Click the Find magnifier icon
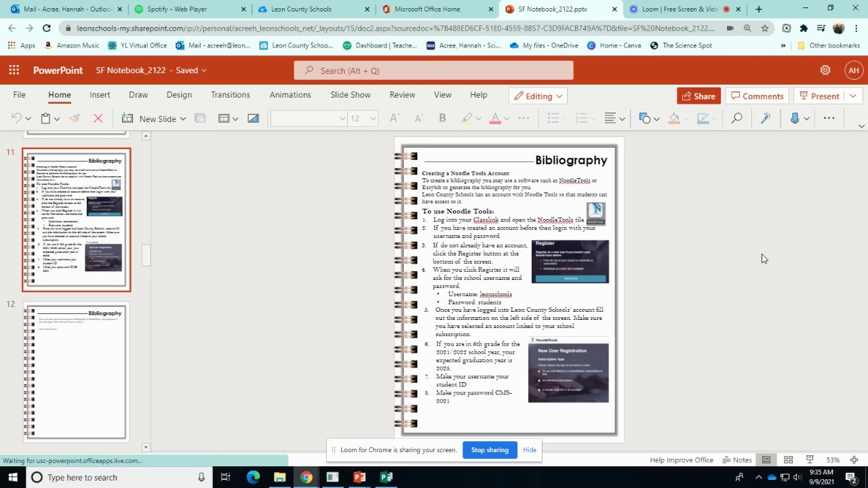The width and height of the screenshot is (868, 488). [736, 119]
